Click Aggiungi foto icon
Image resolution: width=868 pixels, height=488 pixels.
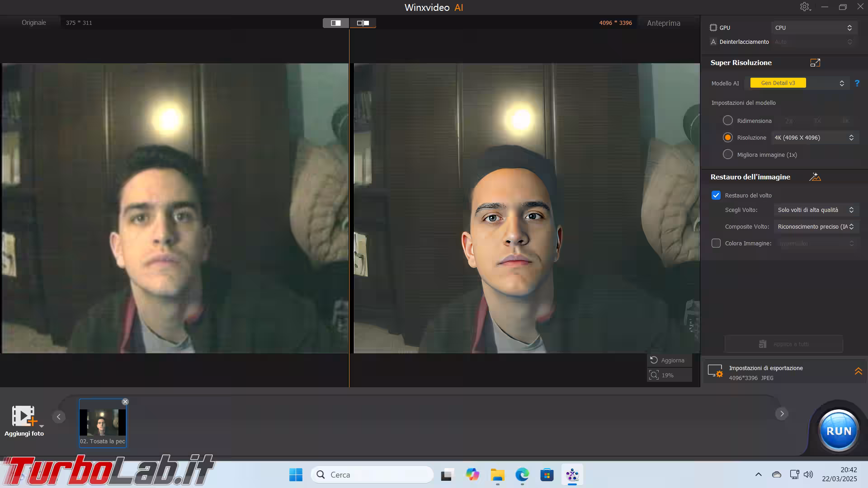pos(24,417)
